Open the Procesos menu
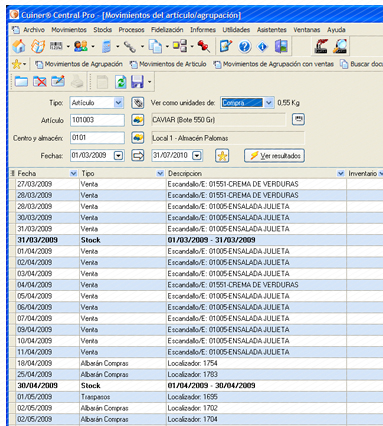The width and height of the screenshot is (383, 426). tap(131, 30)
